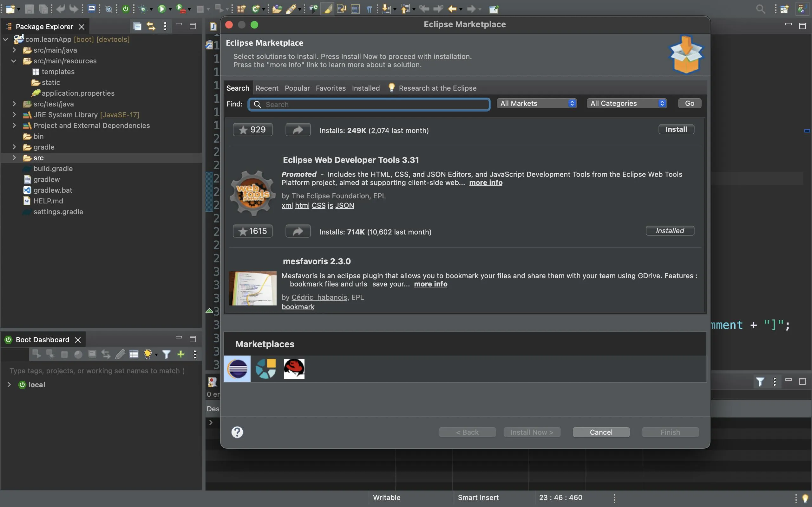
Task: Open the All Categories dropdown
Action: (626, 103)
